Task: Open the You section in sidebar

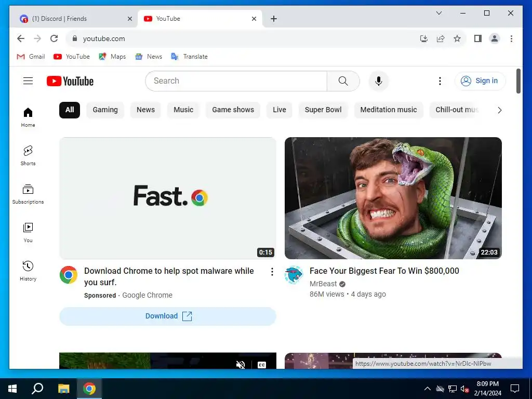Action: tap(28, 233)
